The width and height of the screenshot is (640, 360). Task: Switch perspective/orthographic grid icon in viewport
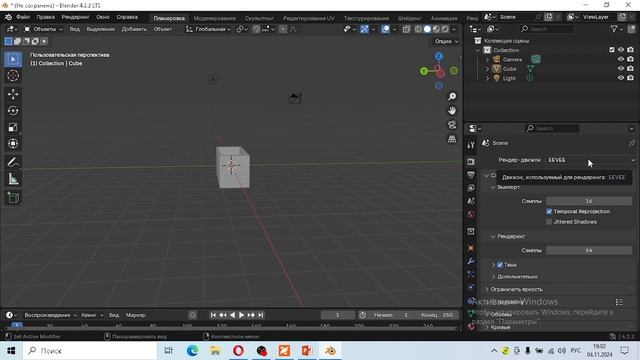(452, 139)
